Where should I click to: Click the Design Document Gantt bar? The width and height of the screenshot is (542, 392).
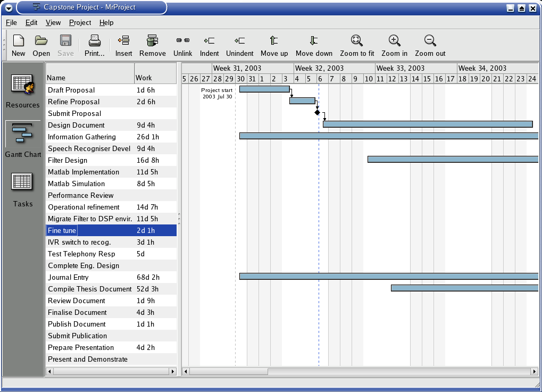tap(428, 124)
